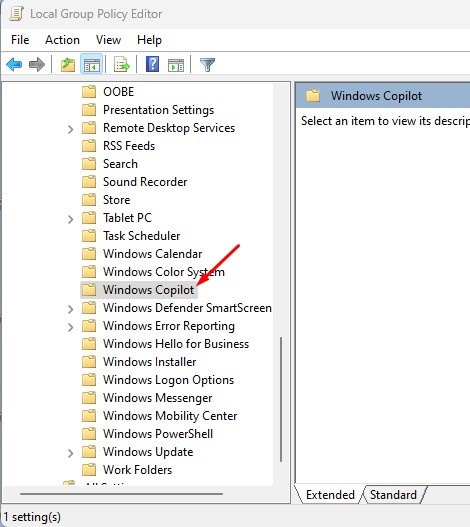The image size is (470, 527).
Task: Click the tree pane horizontal scrollbar
Action: [x=121, y=494]
